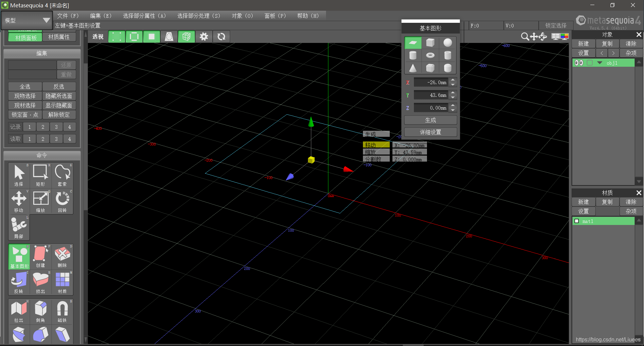Pick the 矩形 rectangle selection tool
This screenshot has width=644, height=346.
pos(41,175)
